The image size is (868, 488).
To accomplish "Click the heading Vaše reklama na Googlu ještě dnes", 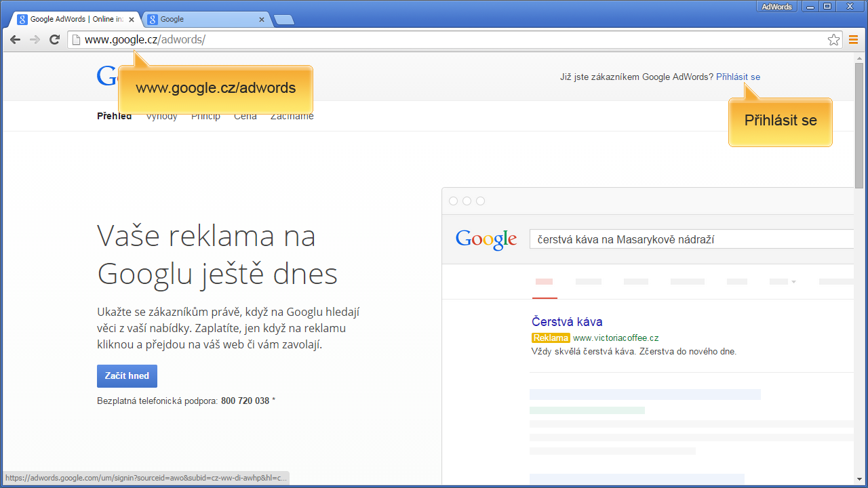I will click(217, 255).
